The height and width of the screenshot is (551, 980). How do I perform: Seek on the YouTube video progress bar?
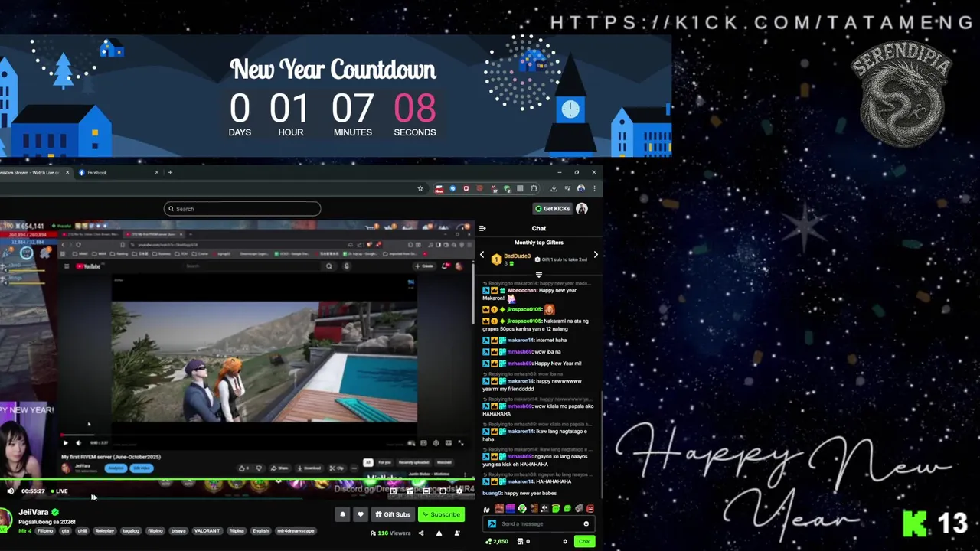(264, 436)
